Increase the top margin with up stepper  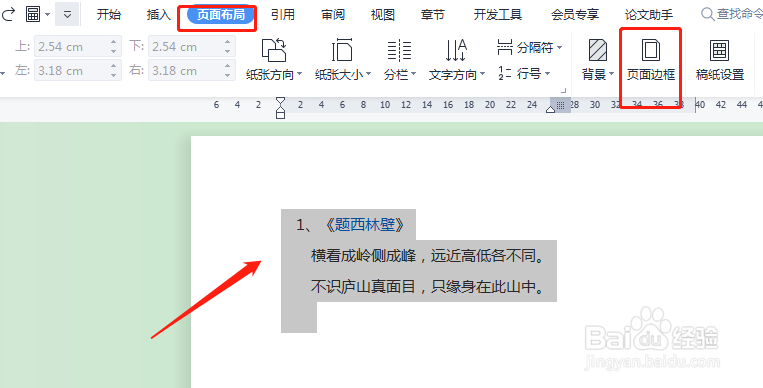click(113, 41)
